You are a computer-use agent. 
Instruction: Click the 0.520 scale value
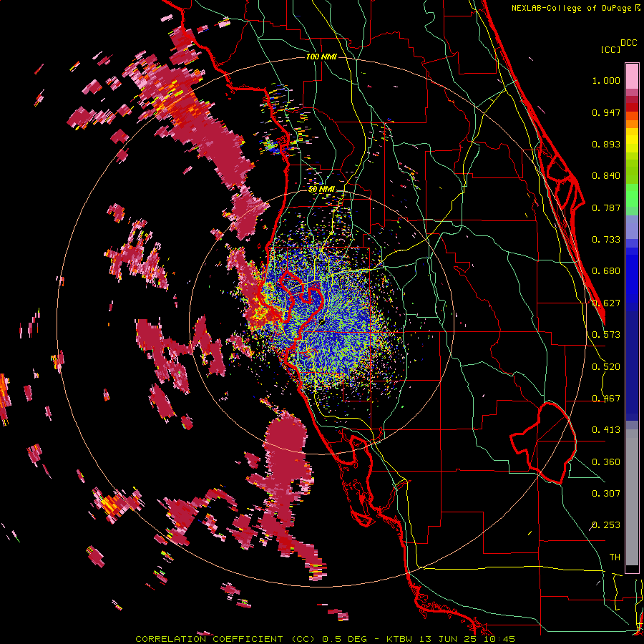[x=606, y=367]
